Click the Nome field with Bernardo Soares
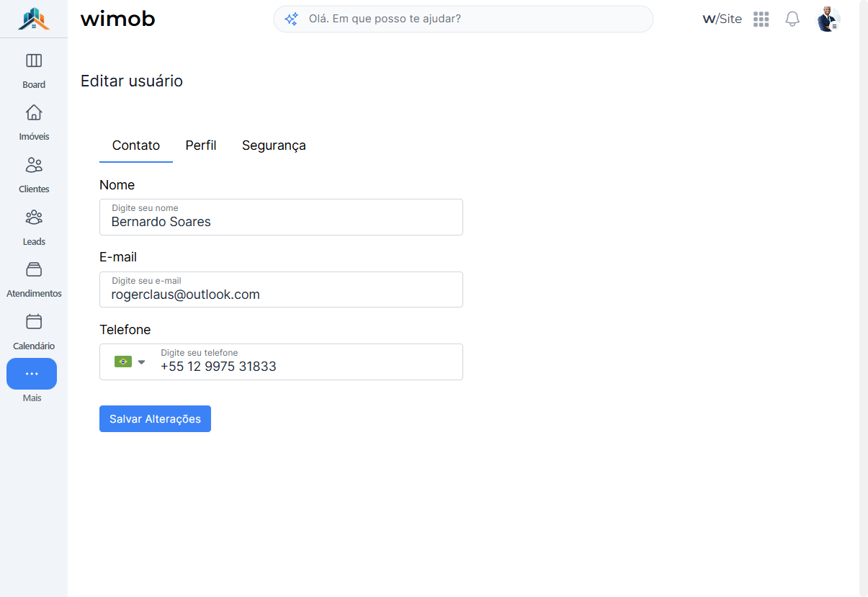The height and width of the screenshot is (597, 868). click(281, 217)
